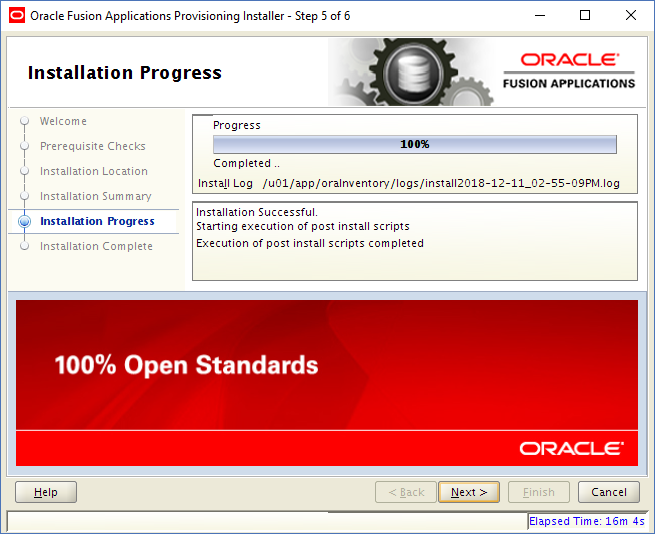The image size is (655, 534).
Task: Click 'Execution of post install scripts completed'
Action: click(310, 244)
